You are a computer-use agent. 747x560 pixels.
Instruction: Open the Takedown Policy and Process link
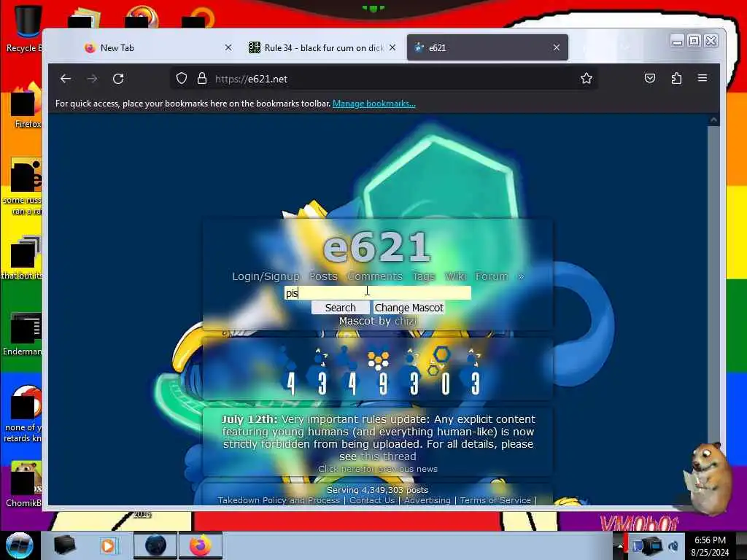[279, 500]
